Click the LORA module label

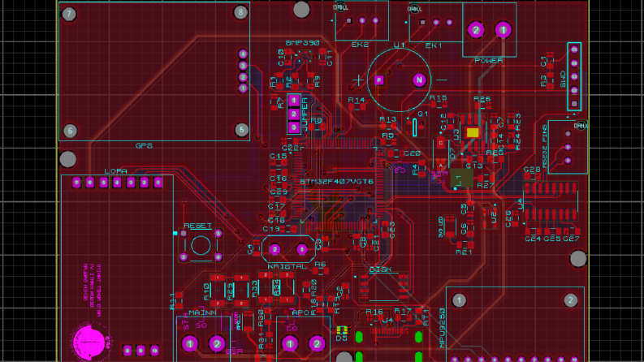(x=115, y=171)
